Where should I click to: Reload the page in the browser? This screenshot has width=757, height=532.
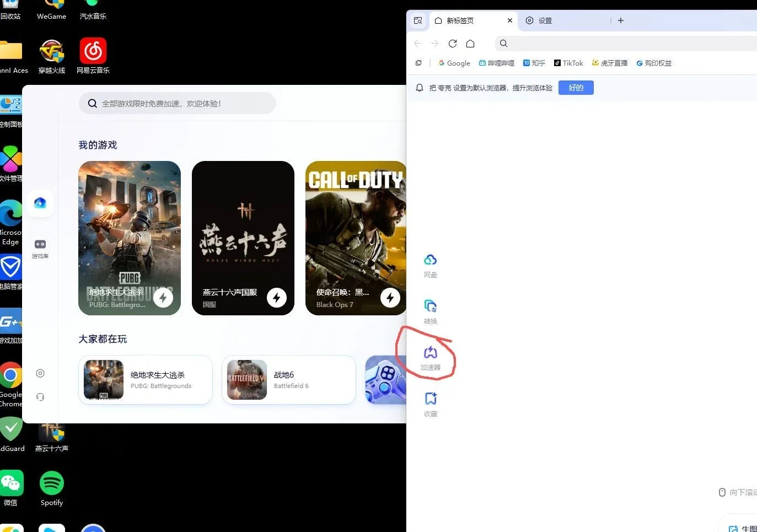[453, 44]
